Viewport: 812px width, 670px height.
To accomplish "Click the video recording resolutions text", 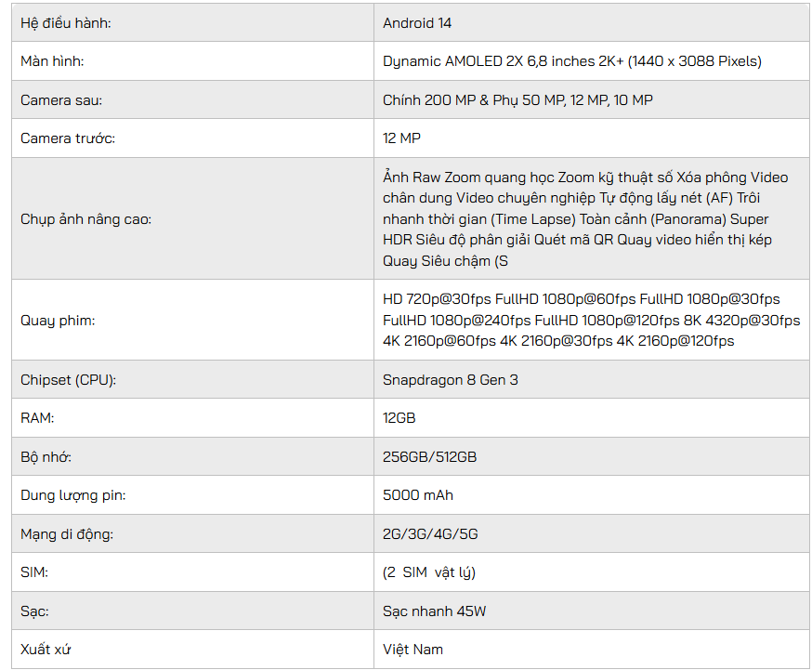I will [591, 321].
